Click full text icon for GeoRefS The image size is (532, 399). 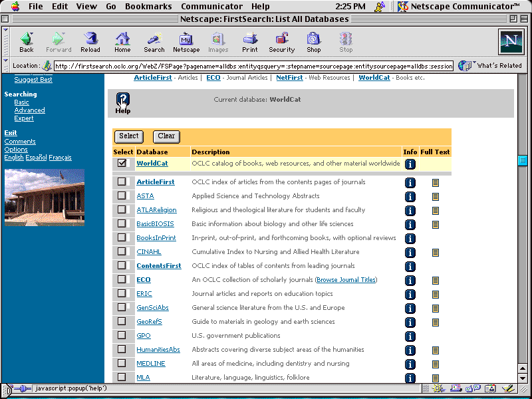[x=436, y=323]
